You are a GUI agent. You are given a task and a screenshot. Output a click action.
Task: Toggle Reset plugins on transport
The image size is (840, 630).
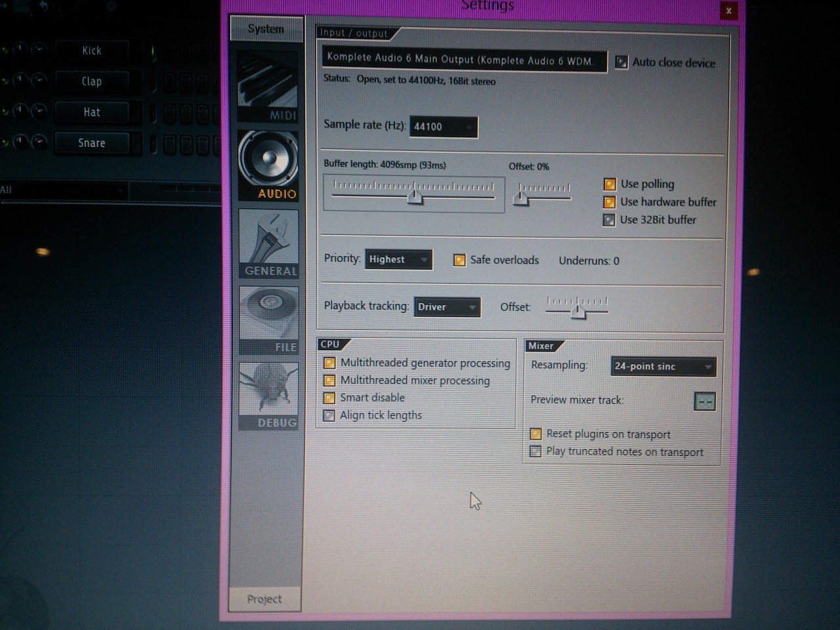(x=600, y=434)
